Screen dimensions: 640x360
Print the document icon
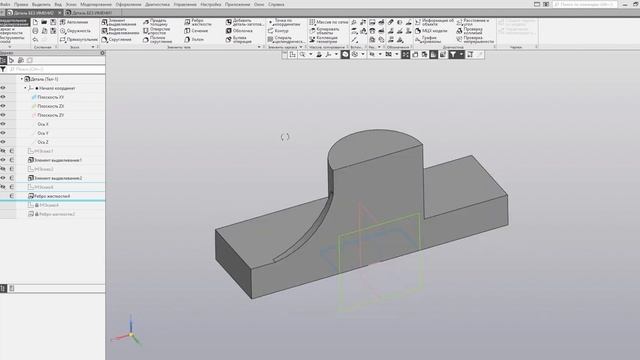coord(35,31)
